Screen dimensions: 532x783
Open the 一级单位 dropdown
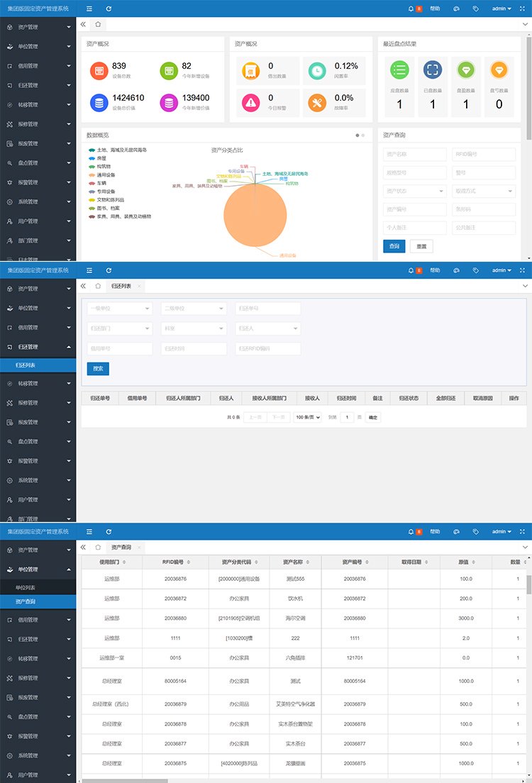pos(119,309)
